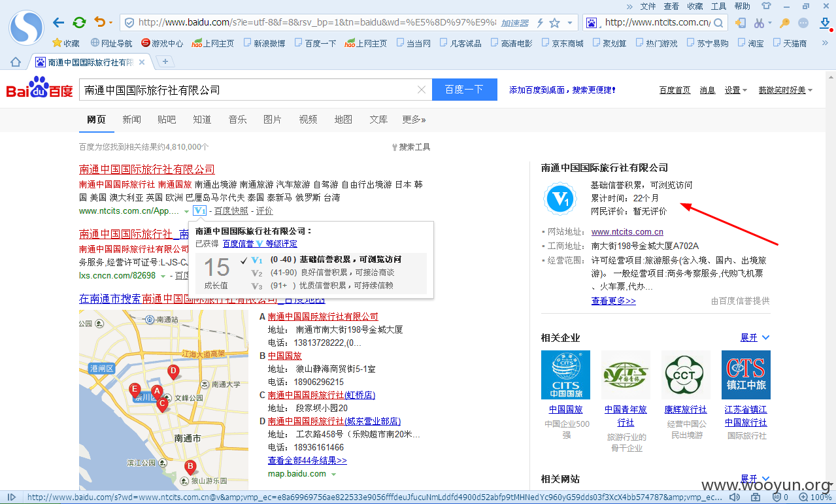The image size is (836, 504).
Task: Click the Sogou browser logo icon
Action: (25, 27)
